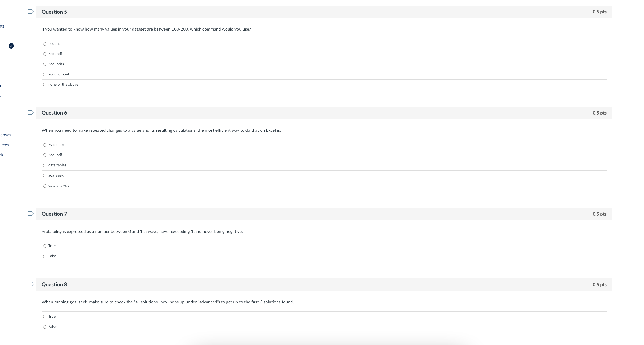The width and height of the screenshot is (644, 345).
Task: Click the Question 7 heading
Action: tap(54, 214)
